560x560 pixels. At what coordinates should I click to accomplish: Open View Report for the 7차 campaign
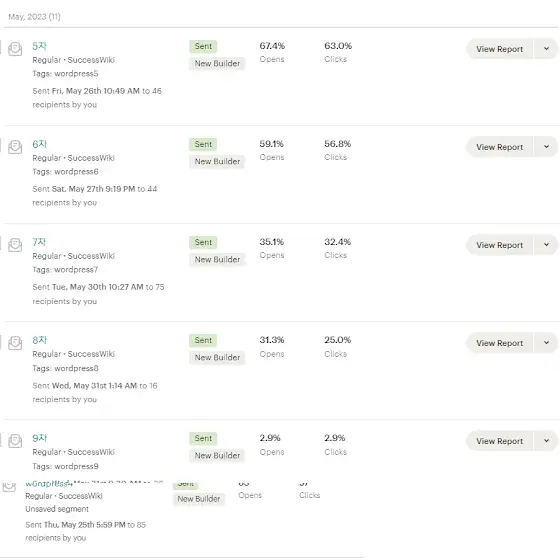499,245
